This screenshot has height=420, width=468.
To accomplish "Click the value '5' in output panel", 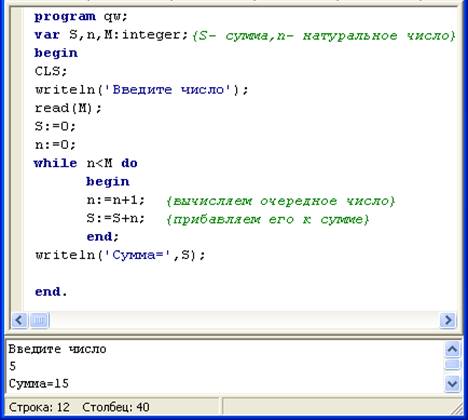I will tap(13, 366).
